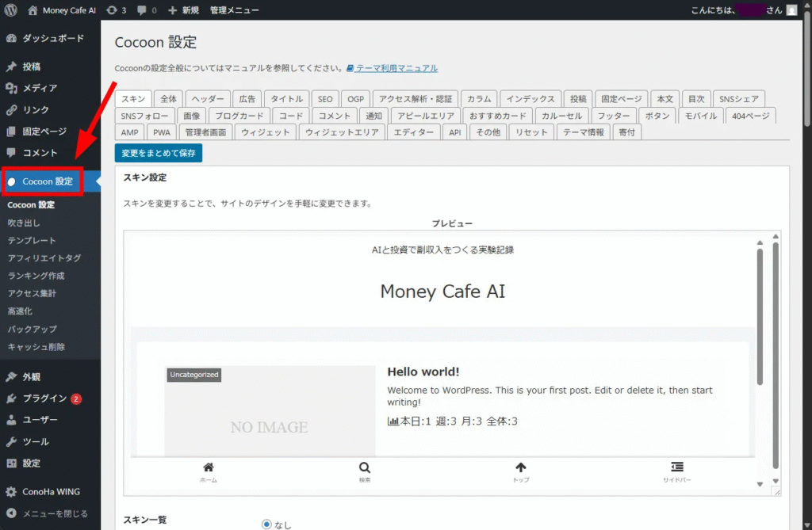
Task: Switch to the AMP tab
Action: coord(129,132)
